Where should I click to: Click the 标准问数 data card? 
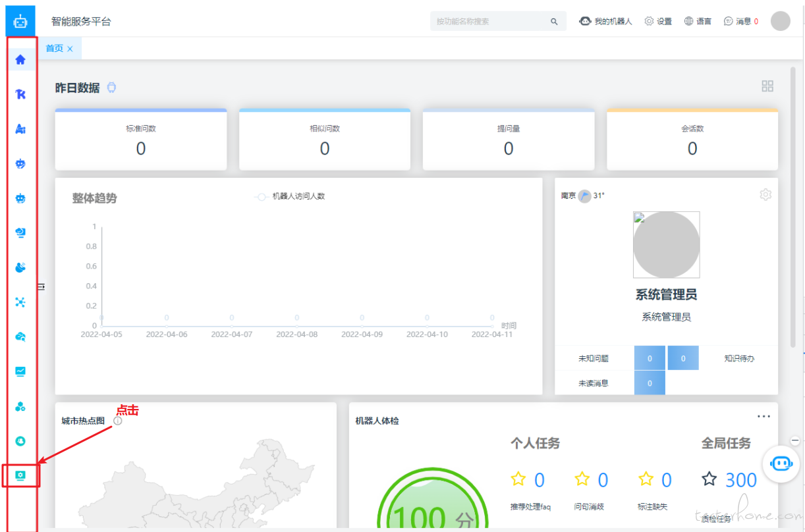point(141,140)
